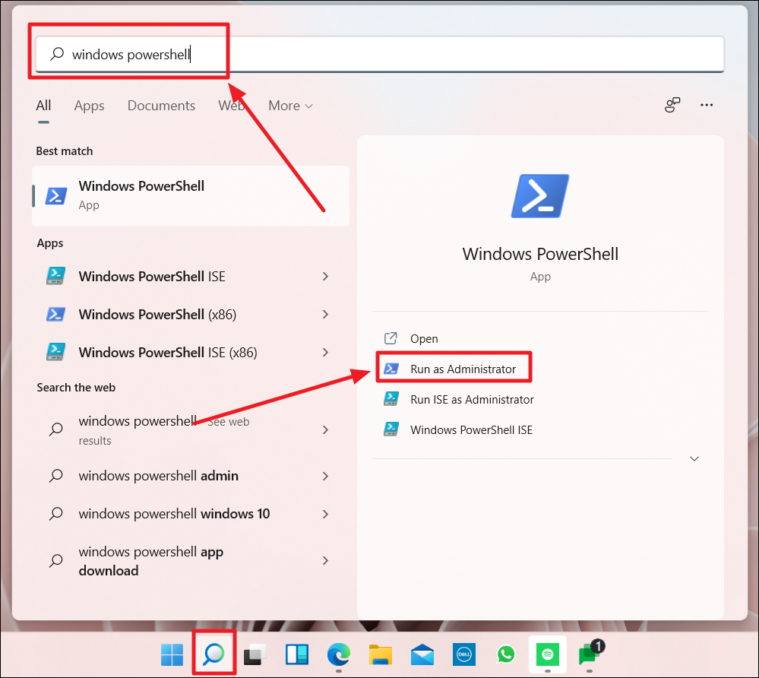This screenshot has height=678, width=759.
Task: Click Windows PowerShell ISE in details pane
Action: [471, 430]
